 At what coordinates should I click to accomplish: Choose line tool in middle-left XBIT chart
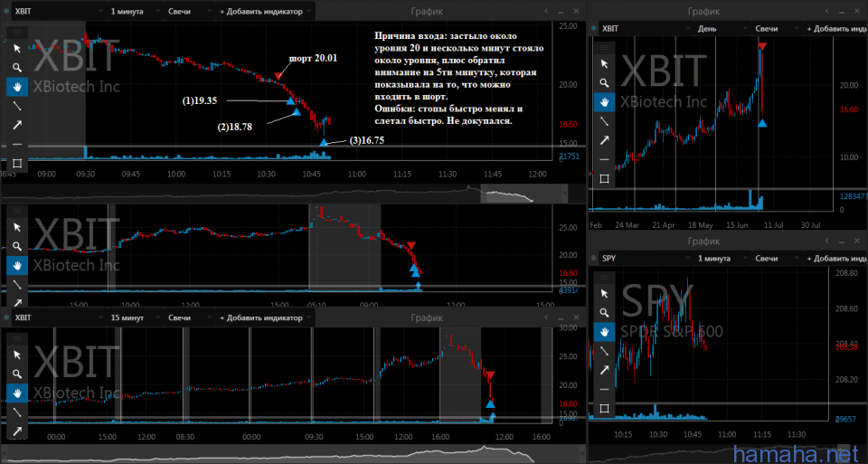[x=17, y=285]
